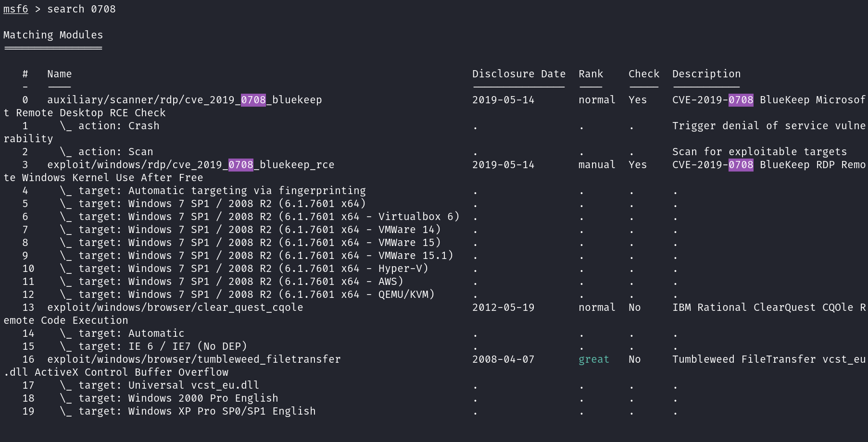
Task: Click the 'action: Scan' entry
Action: 115,152
